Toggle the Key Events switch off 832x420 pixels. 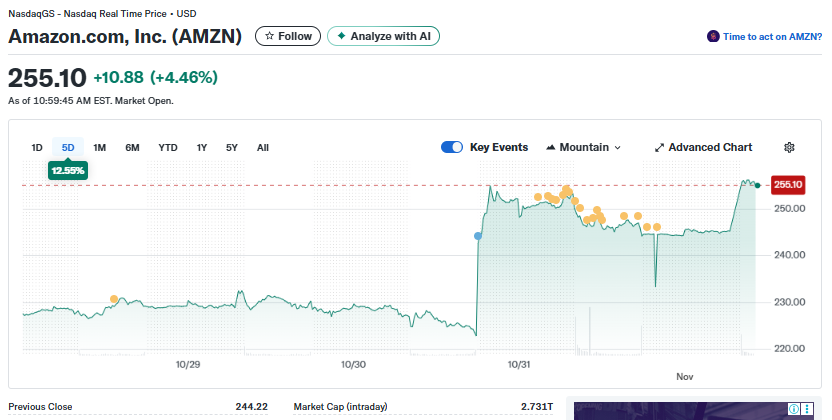pyautogui.click(x=451, y=147)
